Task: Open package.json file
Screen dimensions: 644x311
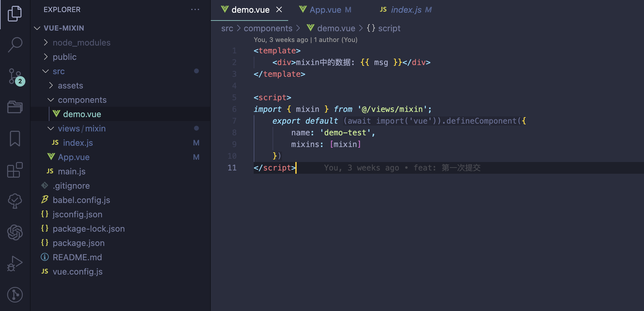Action: [120, 243]
